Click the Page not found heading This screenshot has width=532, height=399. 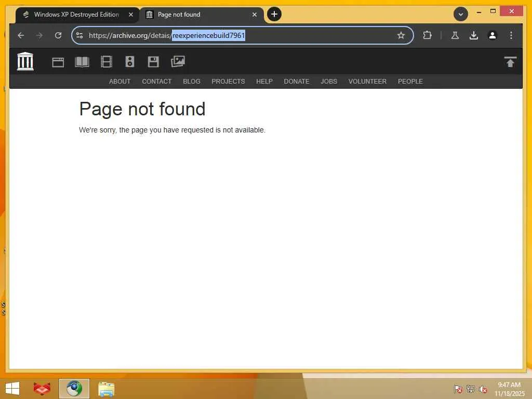click(142, 109)
